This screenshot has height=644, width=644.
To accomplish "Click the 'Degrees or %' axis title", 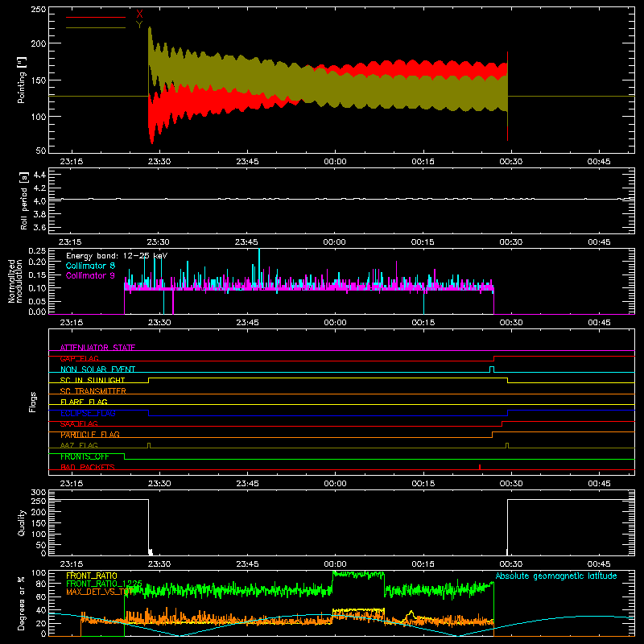I will (22, 603).
